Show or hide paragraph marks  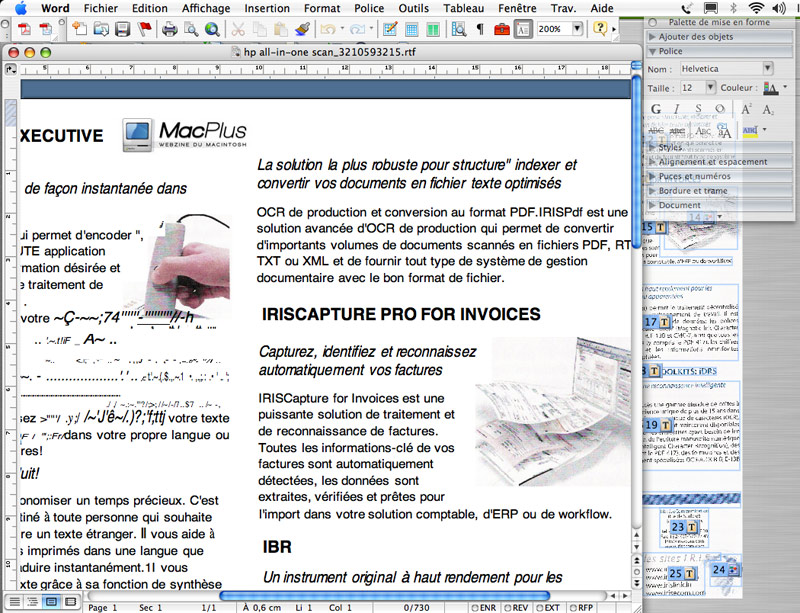pyautogui.click(x=480, y=29)
